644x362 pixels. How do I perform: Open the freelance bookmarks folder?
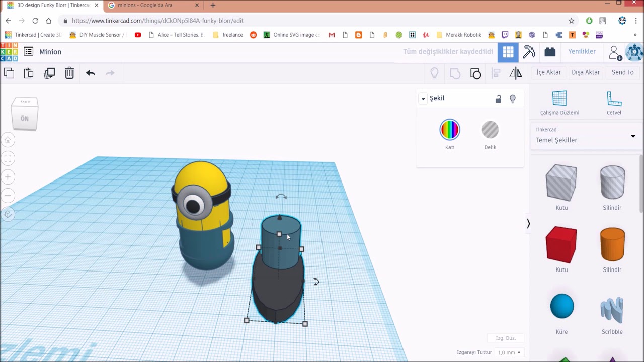click(228, 35)
